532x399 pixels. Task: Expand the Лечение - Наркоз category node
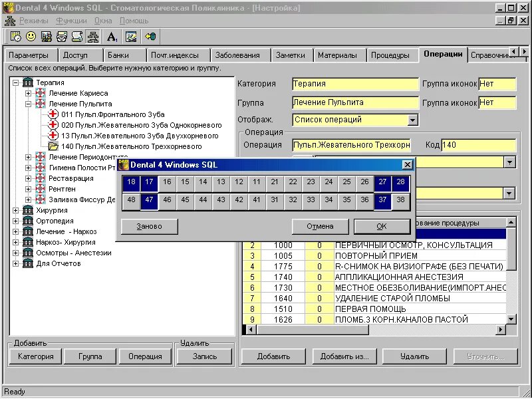15,231
